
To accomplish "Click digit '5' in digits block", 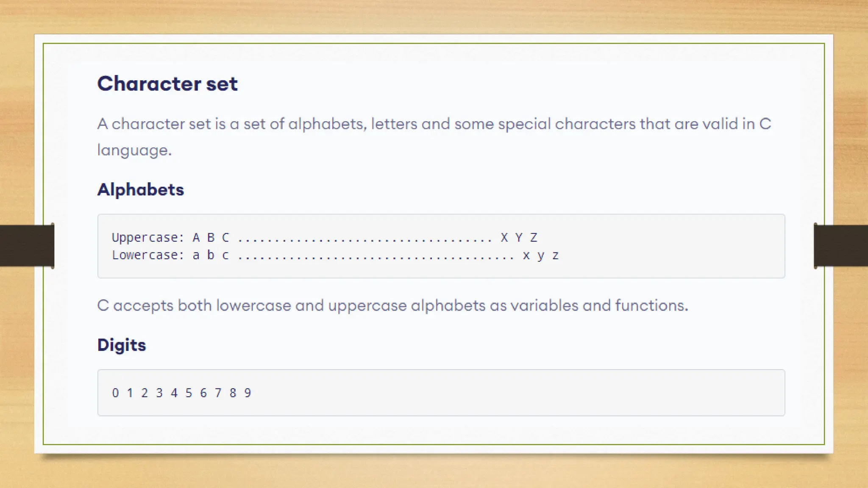I will pyautogui.click(x=189, y=393).
